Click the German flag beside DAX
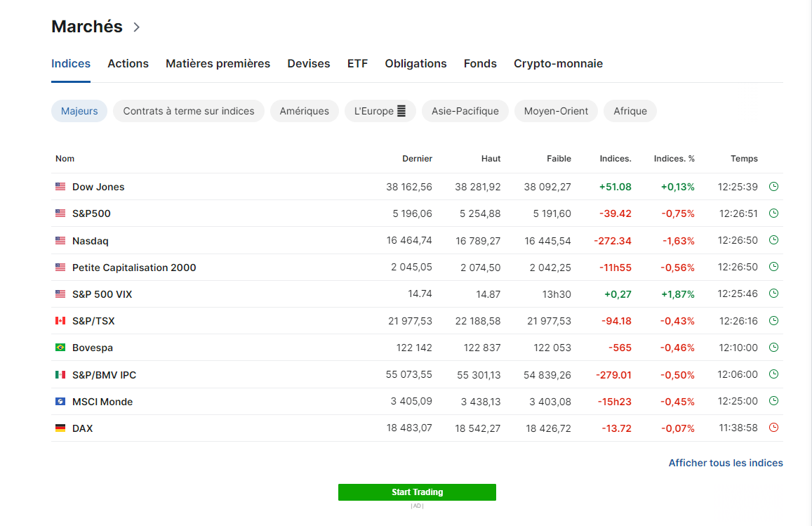 click(60, 428)
